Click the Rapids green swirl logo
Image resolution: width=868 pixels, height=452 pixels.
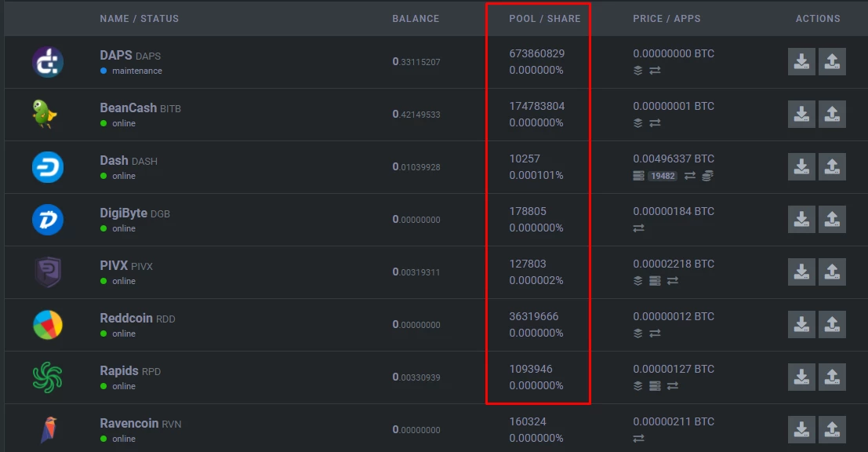click(48, 377)
